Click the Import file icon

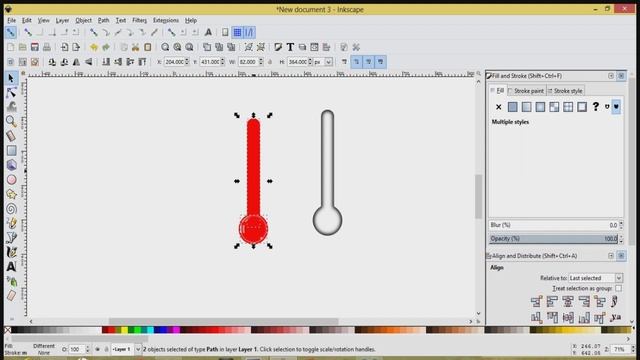(x=64, y=47)
